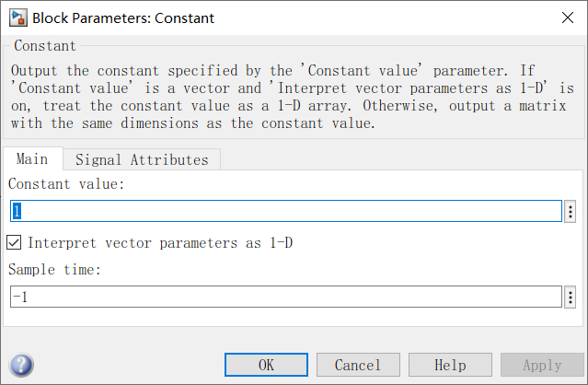The width and height of the screenshot is (588, 385).
Task: Click the 'Interpret vector parameters as 1-D' label
Action: click(x=160, y=243)
